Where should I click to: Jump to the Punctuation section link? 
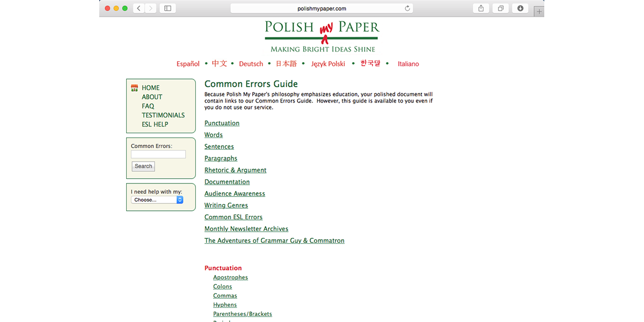[x=222, y=123]
